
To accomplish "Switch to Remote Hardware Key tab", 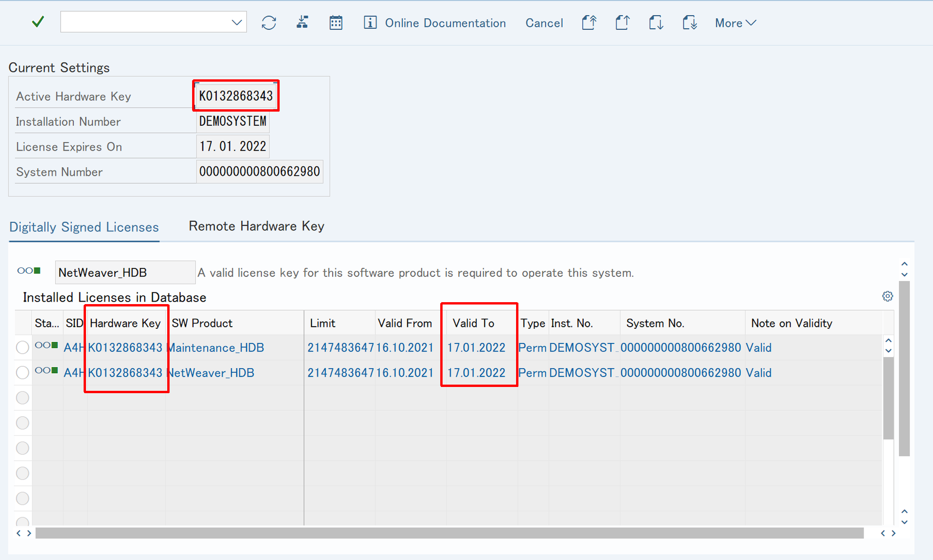I will coord(256,226).
